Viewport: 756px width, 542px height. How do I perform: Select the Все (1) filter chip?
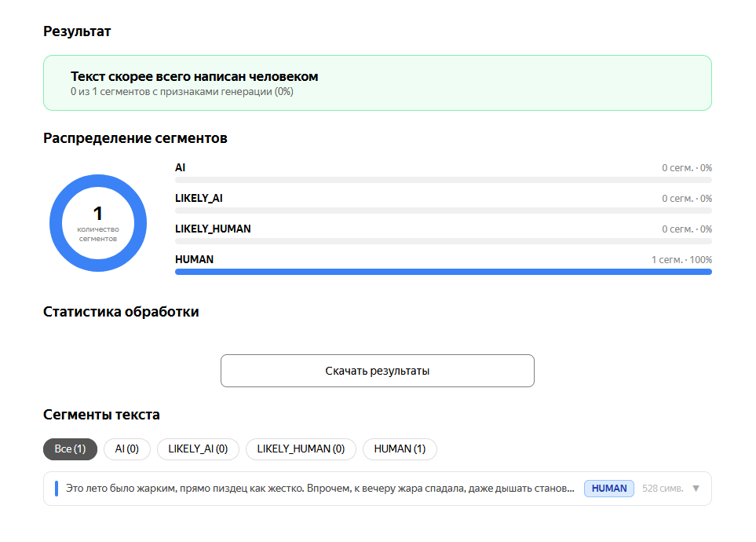click(x=70, y=449)
